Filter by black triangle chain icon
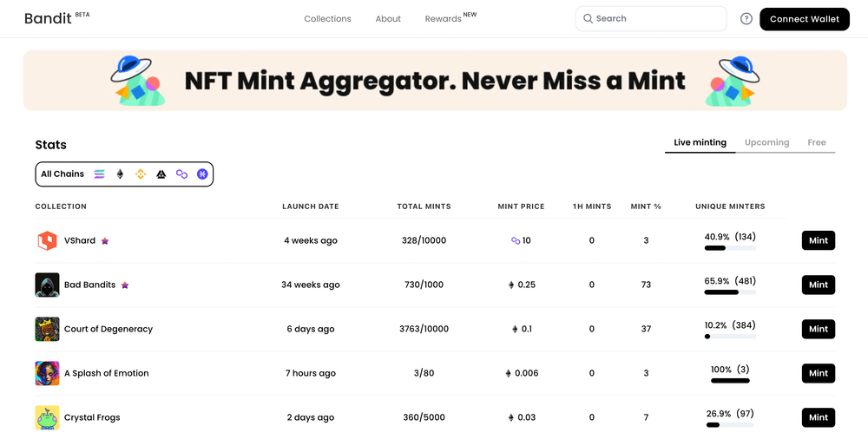This screenshot has width=868, height=439. coord(161,174)
